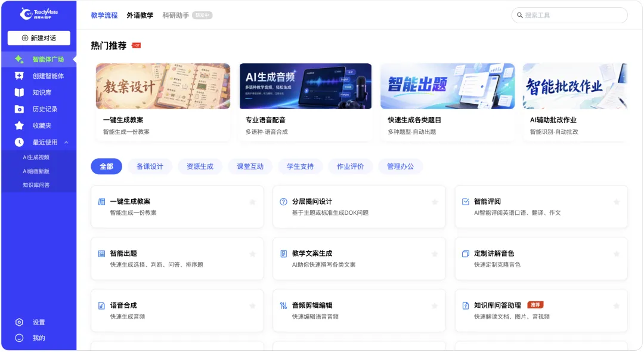The width and height of the screenshot is (644, 352).
Task: Click the 创建智能体 sidebar icon
Action: [x=19, y=76]
